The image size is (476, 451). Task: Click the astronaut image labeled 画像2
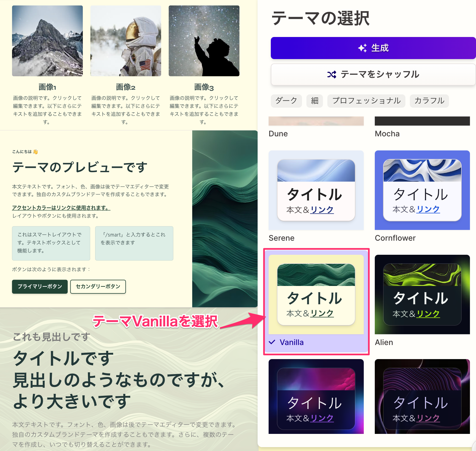point(126,41)
